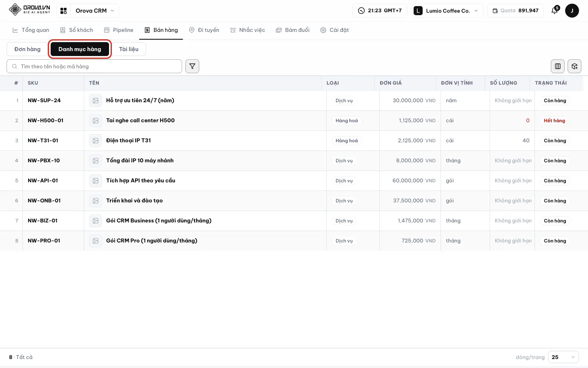
Task: Select the Danh mục hàng sub-tab
Action: (80, 49)
